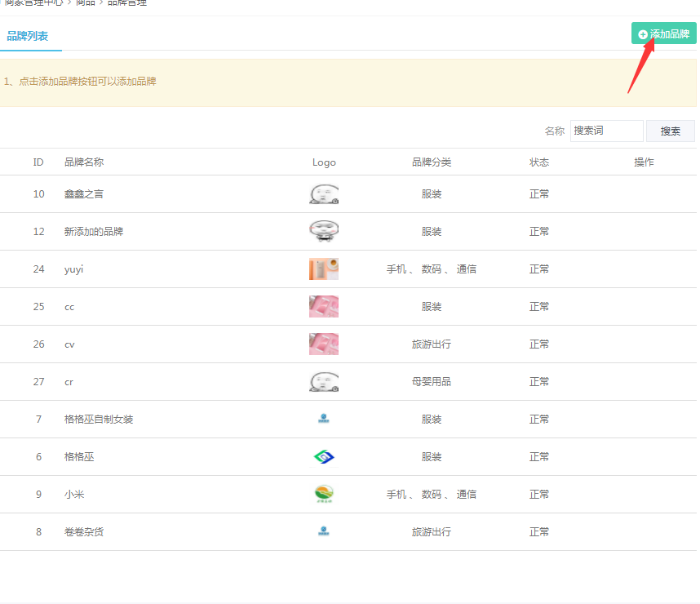Screen dimensions: 700x604
Task: Open the cv brand logo image
Action: [324, 344]
